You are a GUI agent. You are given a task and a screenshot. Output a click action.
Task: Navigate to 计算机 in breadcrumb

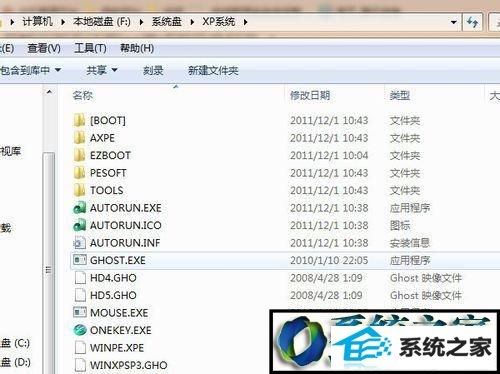[37, 22]
